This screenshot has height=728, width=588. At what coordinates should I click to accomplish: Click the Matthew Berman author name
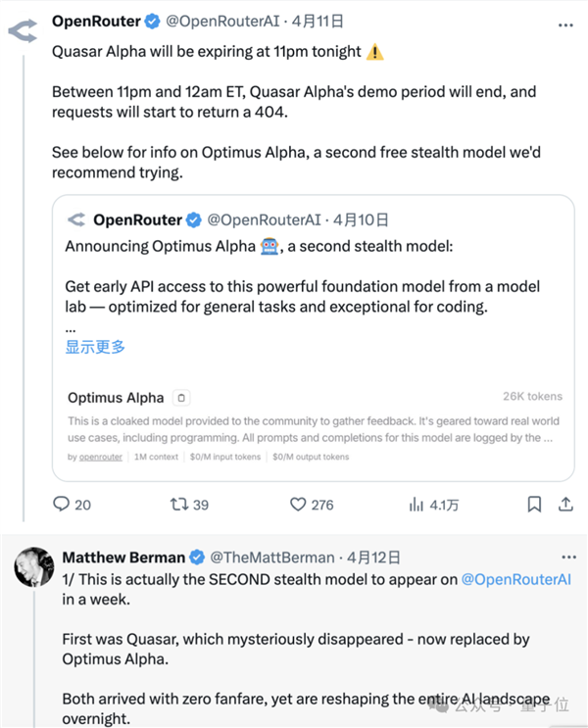[x=123, y=557]
